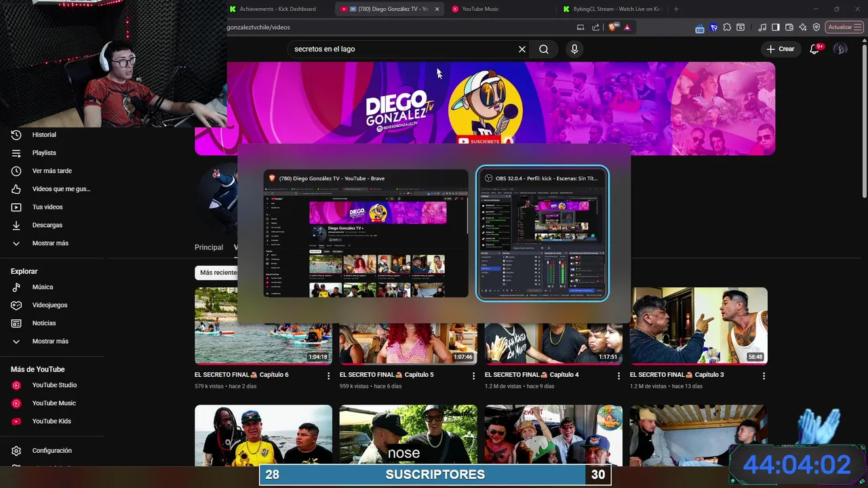Click the extension icon badged 100
This screenshot has width=868, height=488.
(700, 28)
